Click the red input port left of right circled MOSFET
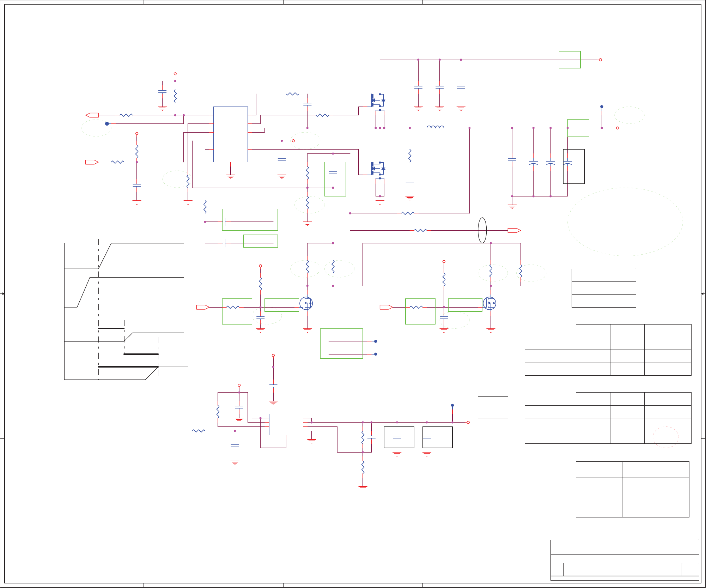706x588 pixels. point(386,307)
